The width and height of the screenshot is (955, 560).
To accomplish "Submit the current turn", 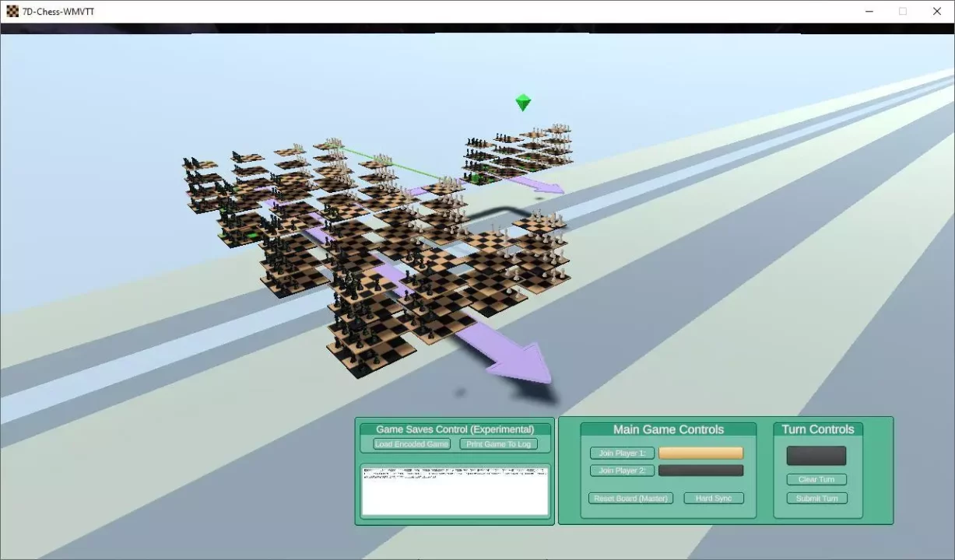I will (816, 499).
